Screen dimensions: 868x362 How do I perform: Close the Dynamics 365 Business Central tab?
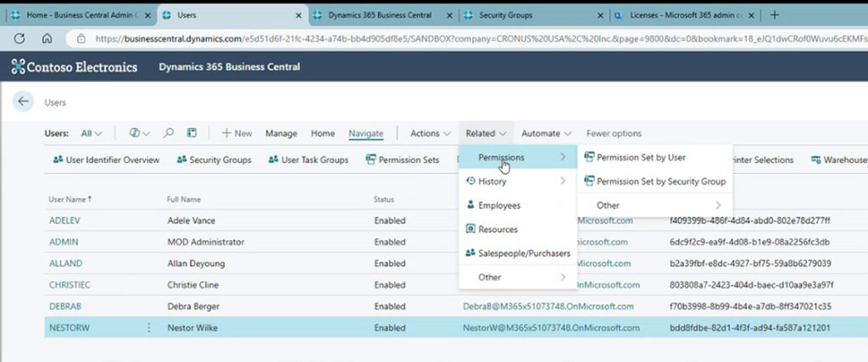pos(449,15)
